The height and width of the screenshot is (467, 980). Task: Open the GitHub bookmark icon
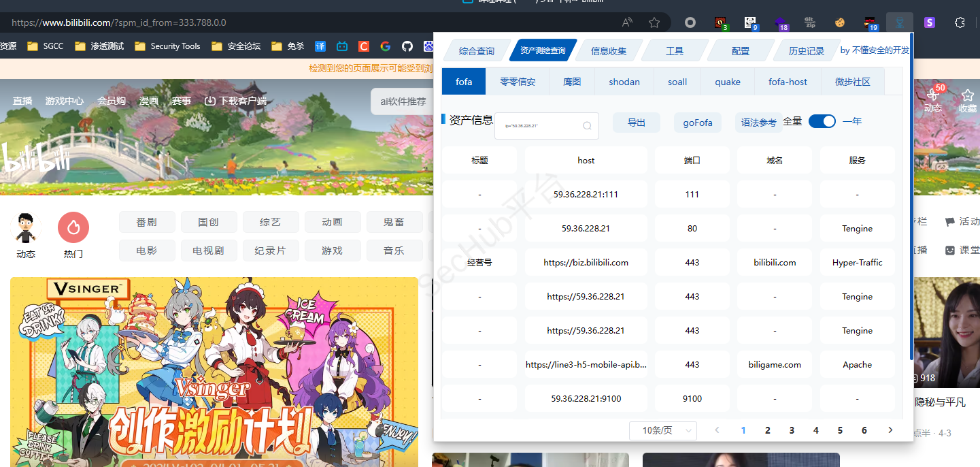coord(407,46)
